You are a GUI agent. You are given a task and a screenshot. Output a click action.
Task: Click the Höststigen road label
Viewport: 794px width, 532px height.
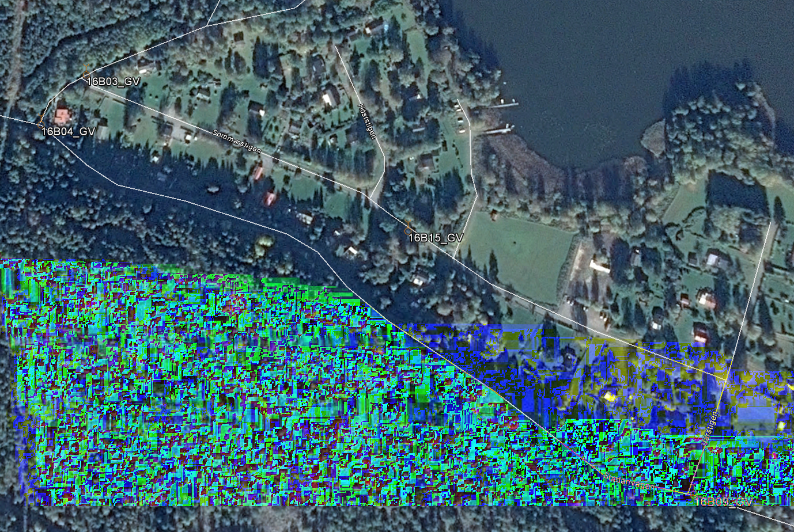click(x=367, y=121)
